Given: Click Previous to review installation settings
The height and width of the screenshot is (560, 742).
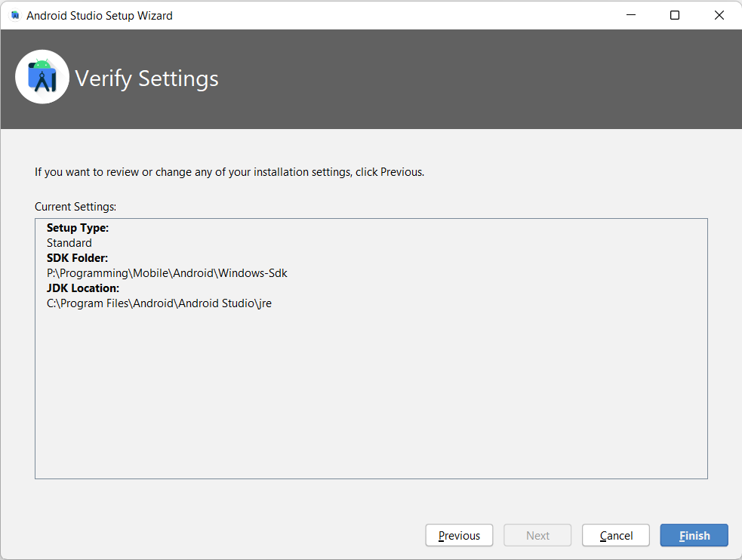Looking at the screenshot, I should click(x=459, y=535).
